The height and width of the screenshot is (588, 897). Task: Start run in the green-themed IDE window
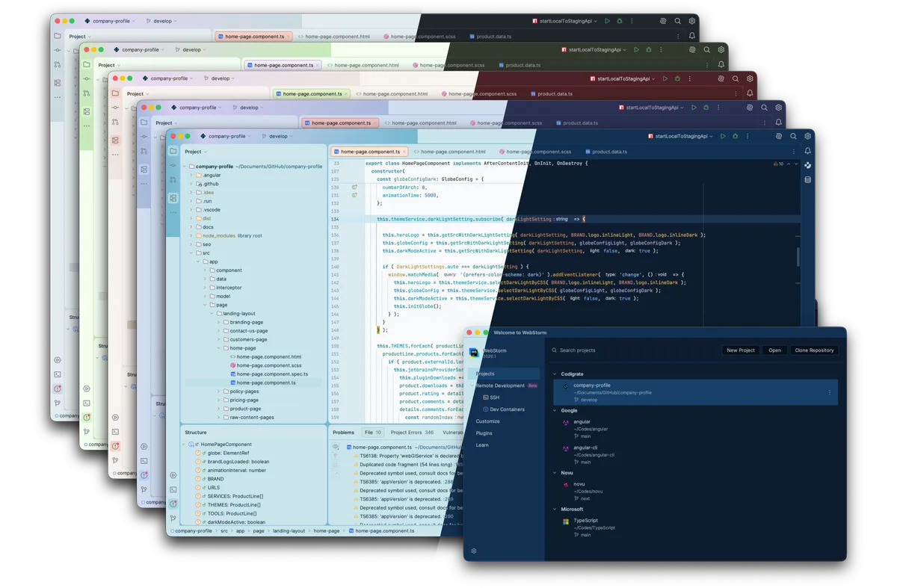(636, 50)
